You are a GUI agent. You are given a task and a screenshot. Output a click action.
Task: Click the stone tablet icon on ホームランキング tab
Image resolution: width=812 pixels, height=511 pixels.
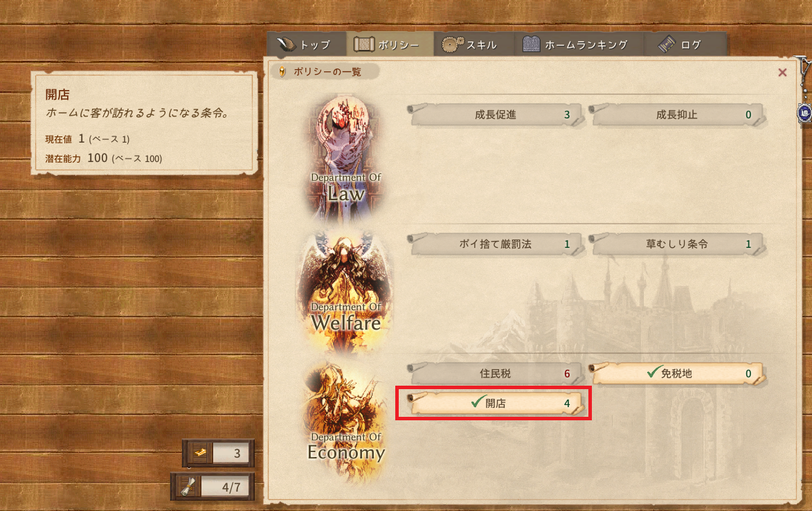pyautogui.click(x=532, y=44)
